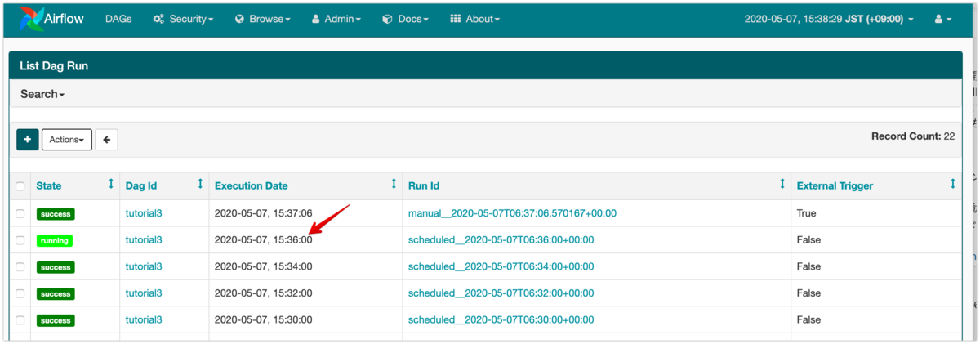The height and width of the screenshot is (344, 980).
Task: Open the manual__2020-05-07T06:37:06 run id link
Action: coord(512,213)
